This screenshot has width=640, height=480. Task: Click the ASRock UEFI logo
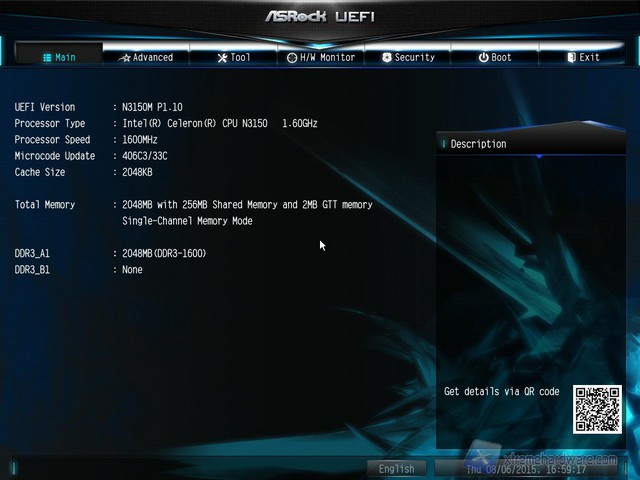click(318, 16)
